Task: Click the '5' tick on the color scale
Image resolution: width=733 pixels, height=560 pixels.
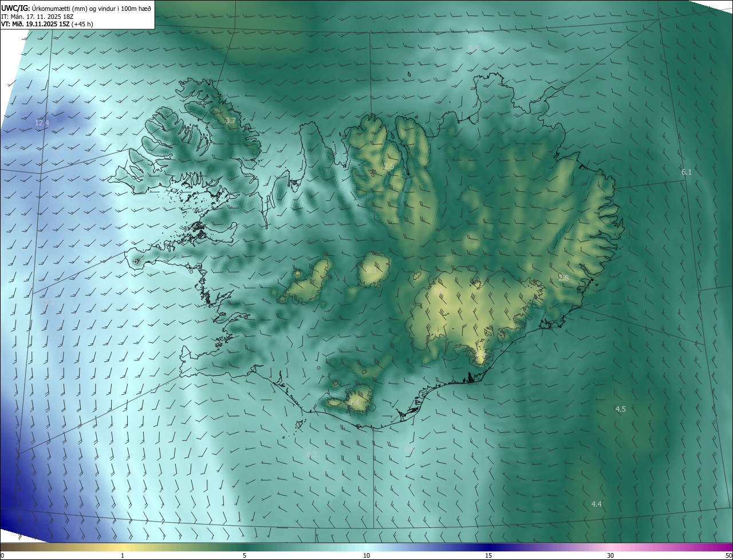Action: point(245,555)
